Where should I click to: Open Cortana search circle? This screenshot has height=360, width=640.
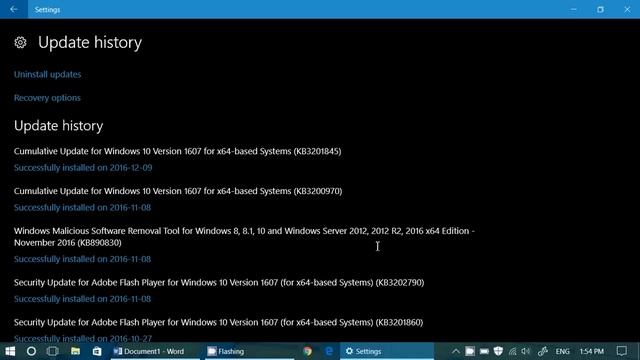(x=31, y=351)
